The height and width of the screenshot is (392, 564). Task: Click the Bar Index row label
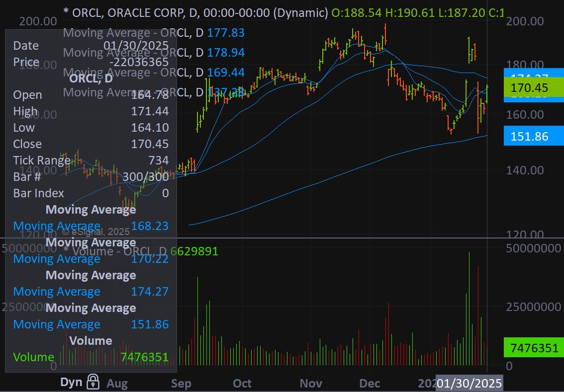(38, 193)
